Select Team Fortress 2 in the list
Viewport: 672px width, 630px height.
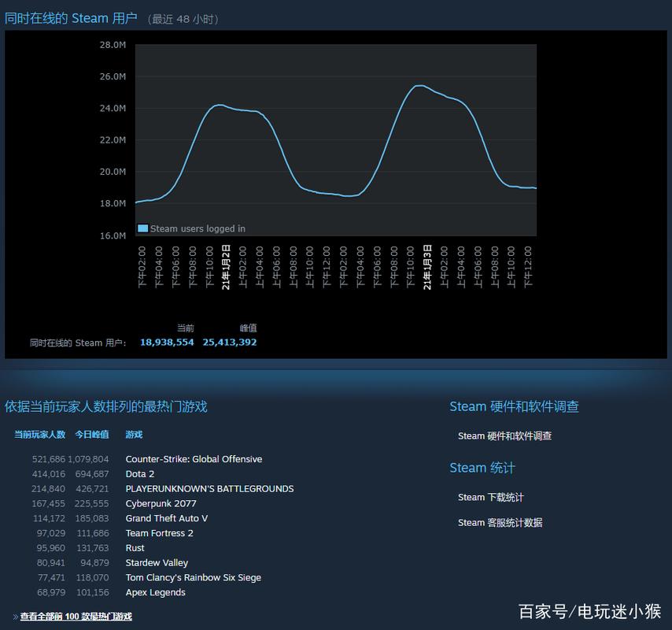160,533
